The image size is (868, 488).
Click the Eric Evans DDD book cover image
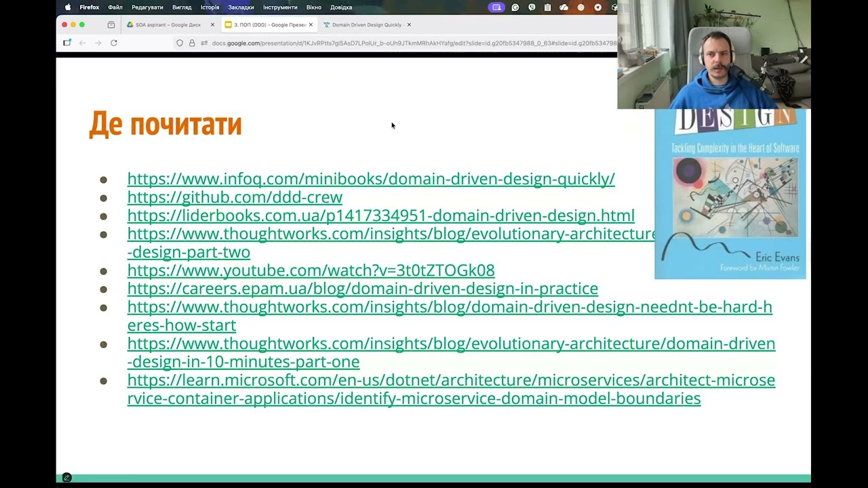click(730, 194)
